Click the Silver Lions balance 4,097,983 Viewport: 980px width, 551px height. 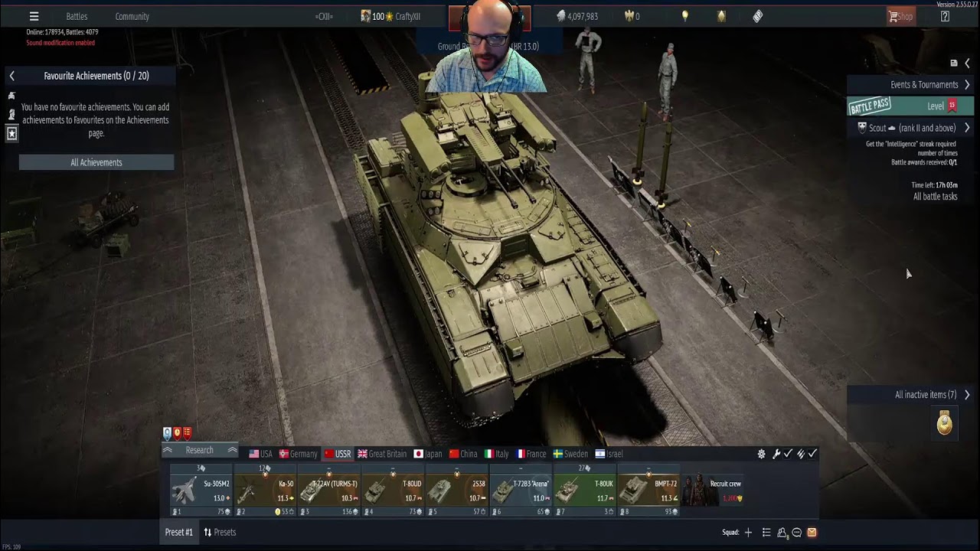coord(577,16)
